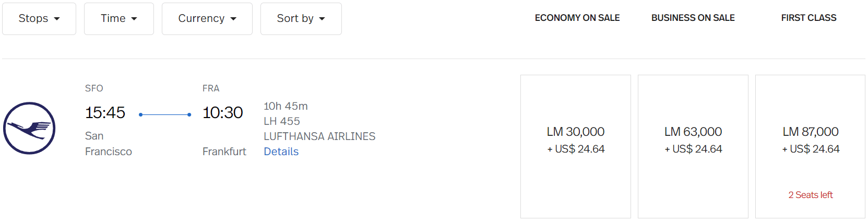
Task: Select the First Class column header
Action: 808,18
